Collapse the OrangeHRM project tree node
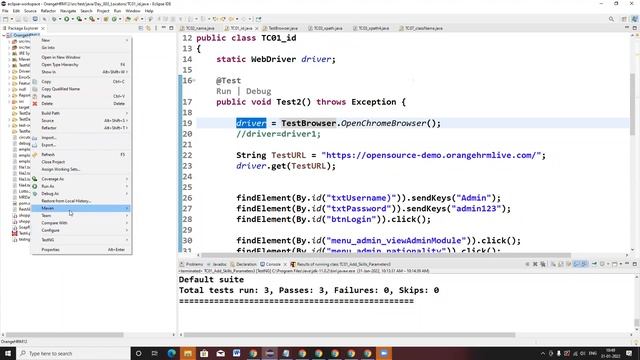 pyautogui.click(x=4, y=35)
